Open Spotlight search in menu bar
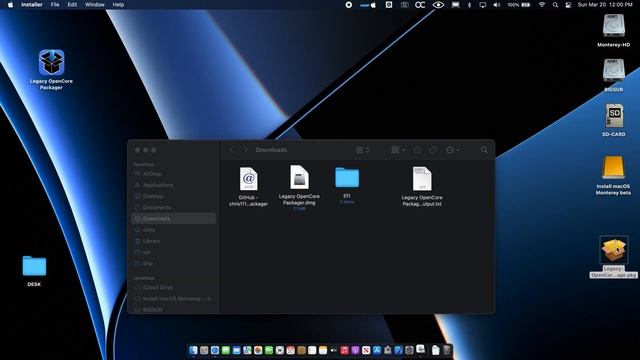This screenshot has height=360, width=640. [x=556, y=5]
